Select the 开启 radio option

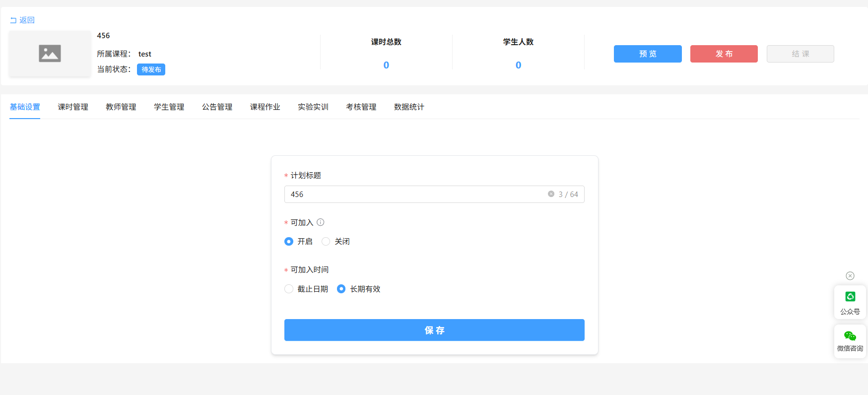[289, 242]
